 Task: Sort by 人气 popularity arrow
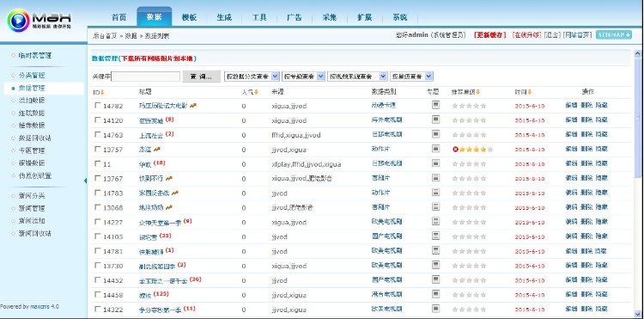click(256, 92)
